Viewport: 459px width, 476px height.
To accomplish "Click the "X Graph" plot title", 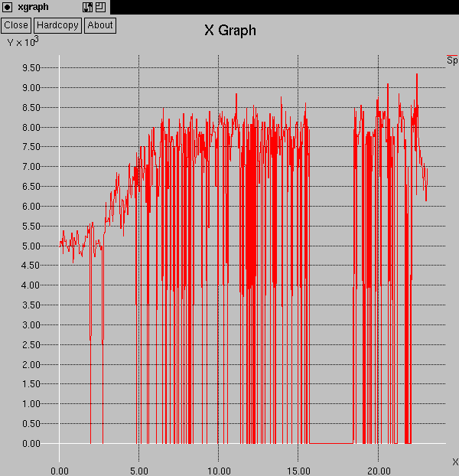I will [x=229, y=31].
